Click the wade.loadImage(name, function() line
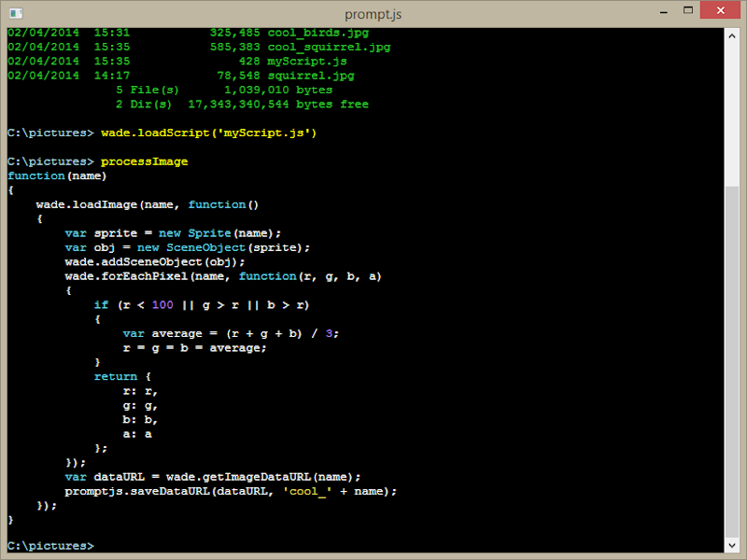Image resolution: width=747 pixels, height=560 pixels. tap(148, 204)
